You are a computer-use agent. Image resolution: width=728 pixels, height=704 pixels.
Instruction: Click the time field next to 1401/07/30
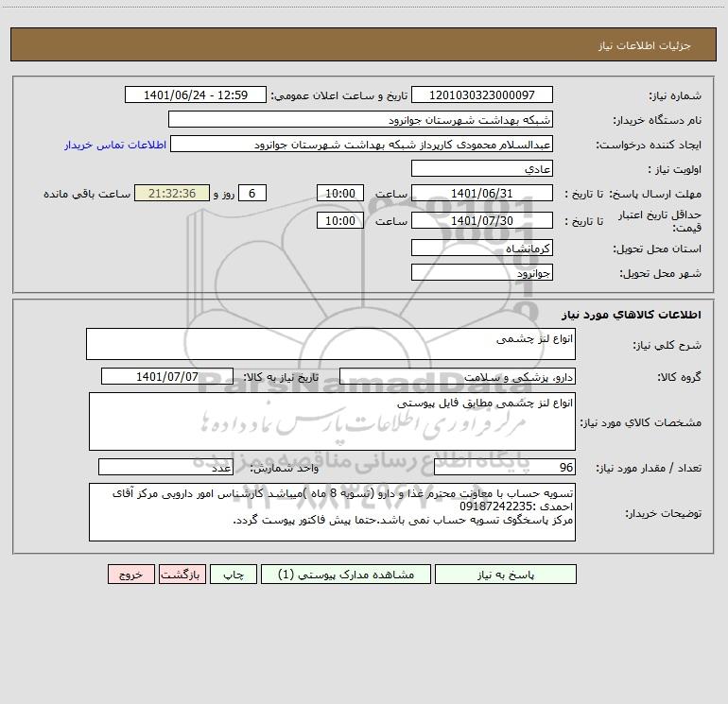(x=339, y=220)
